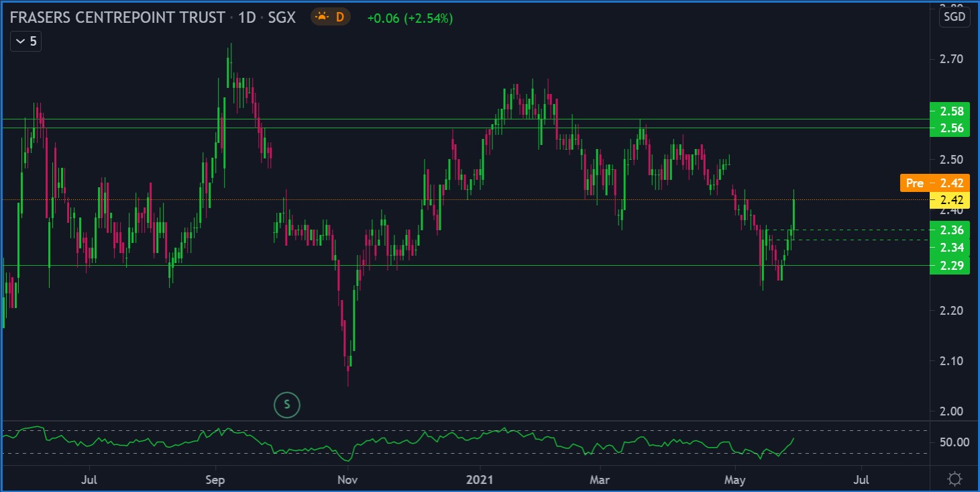Expand the collapsed indicators legend showing 5
The height and width of the screenshot is (492, 980).
pos(27,42)
